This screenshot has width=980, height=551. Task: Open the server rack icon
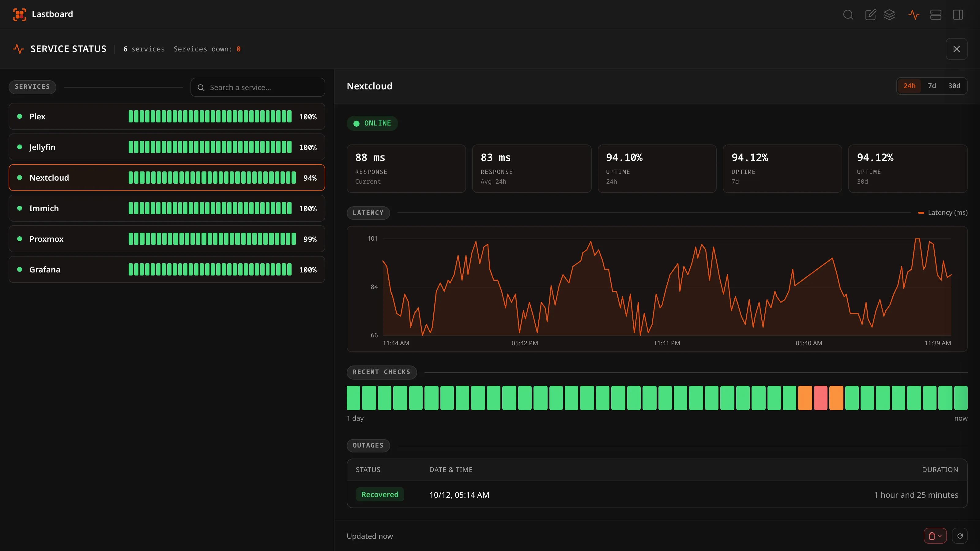[x=936, y=15]
